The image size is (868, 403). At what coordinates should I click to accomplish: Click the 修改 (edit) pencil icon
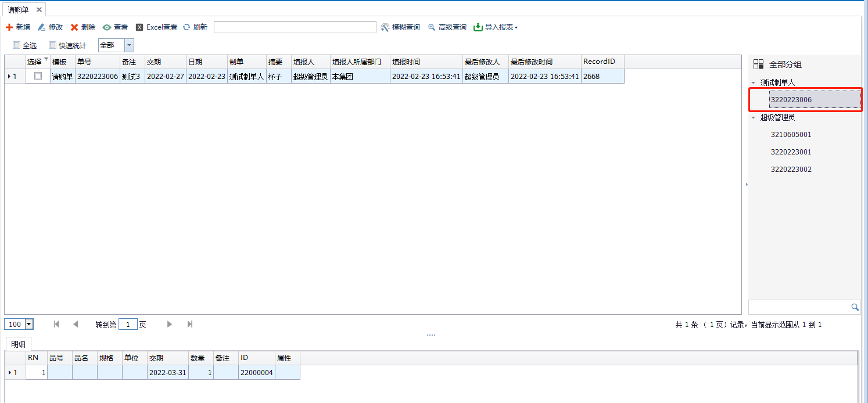coord(41,27)
